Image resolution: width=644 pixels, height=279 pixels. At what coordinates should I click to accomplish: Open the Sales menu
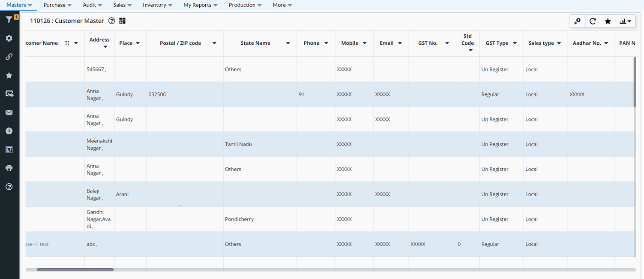123,5
